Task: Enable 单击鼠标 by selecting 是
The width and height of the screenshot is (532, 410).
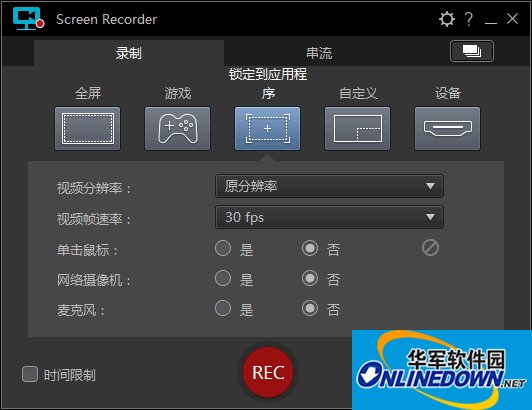Action: click(x=223, y=248)
